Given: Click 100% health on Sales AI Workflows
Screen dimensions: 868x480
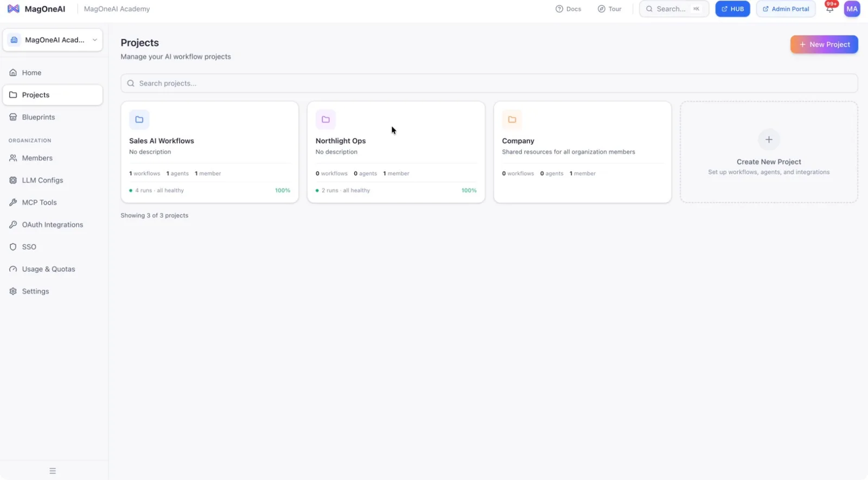Looking at the screenshot, I should pos(283,191).
